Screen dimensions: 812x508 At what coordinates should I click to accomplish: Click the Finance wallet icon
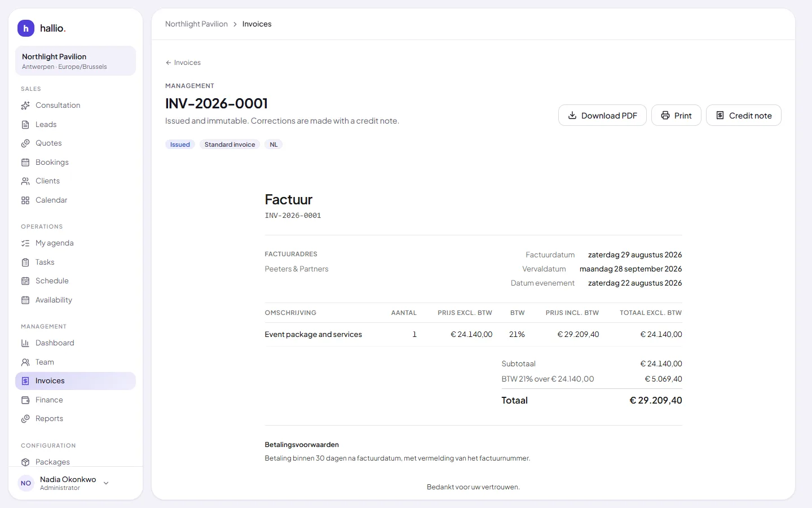[25, 400]
